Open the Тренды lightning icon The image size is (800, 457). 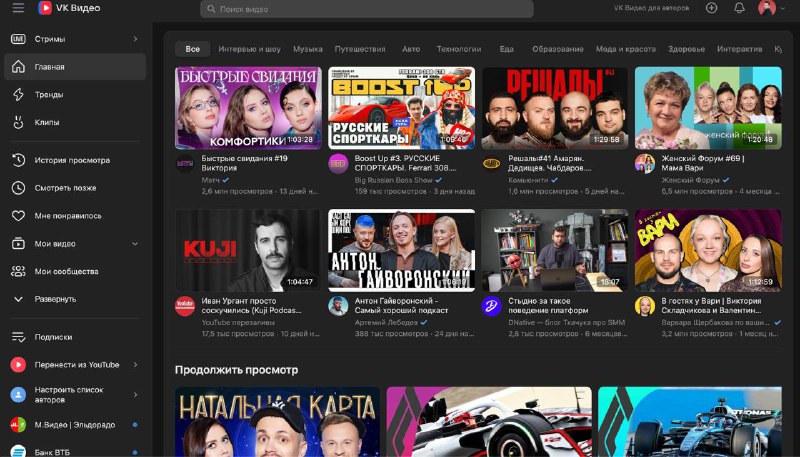coord(18,94)
